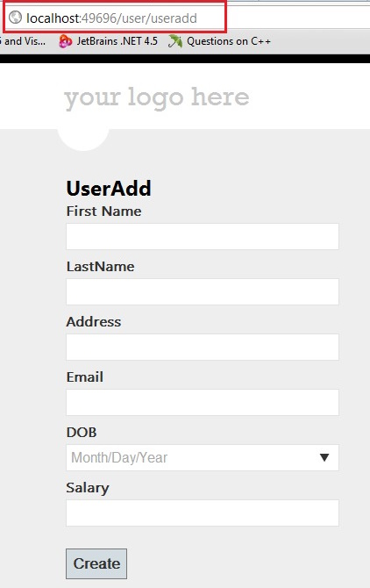The image size is (370, 588).
Task: Click into the Email input field
Action: (x=203, y=402)
